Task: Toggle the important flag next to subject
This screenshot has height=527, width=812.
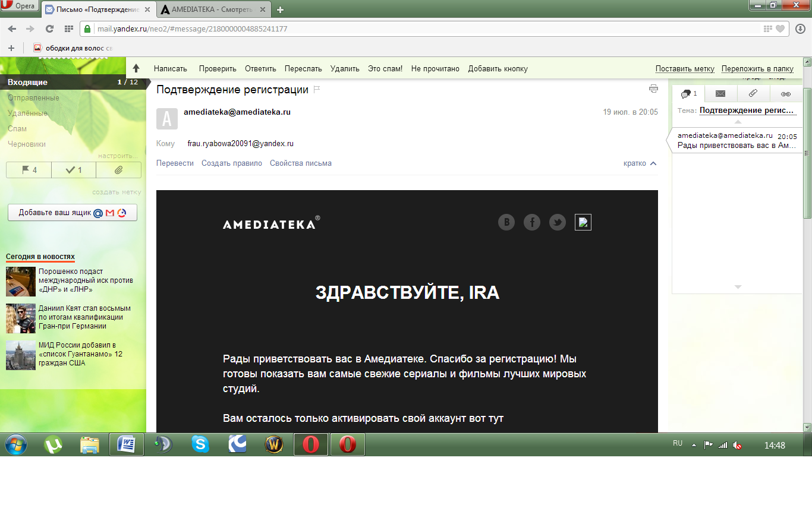Action: point(317,90)
